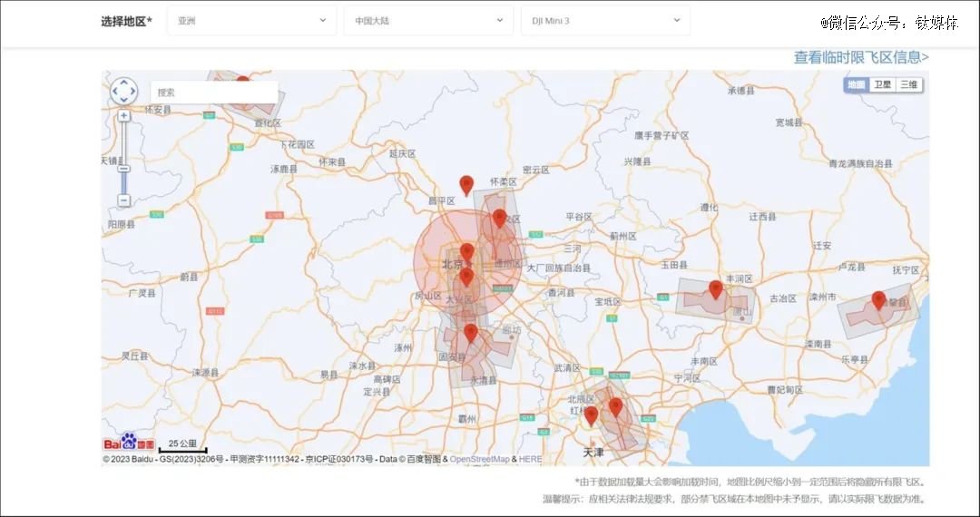
Task: Select the red marker near 昌黎县
Action: pyautogui.click(x=878, y=300)
